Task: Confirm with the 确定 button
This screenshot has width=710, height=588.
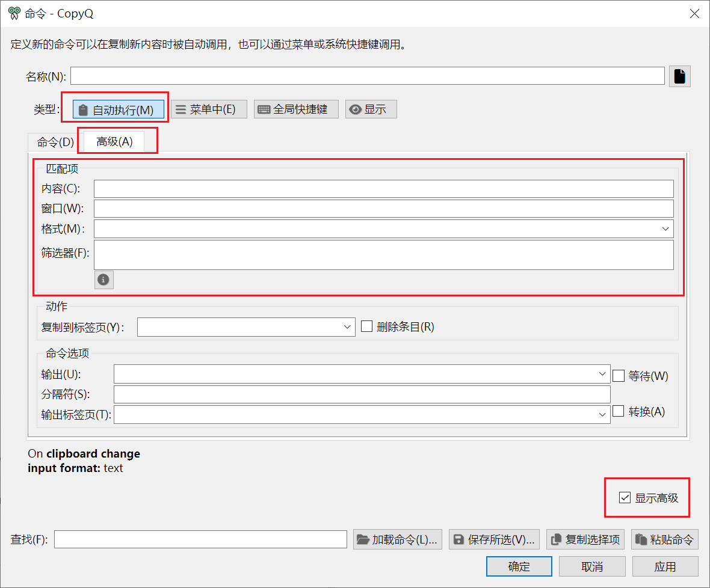Action: coord(519,566)
